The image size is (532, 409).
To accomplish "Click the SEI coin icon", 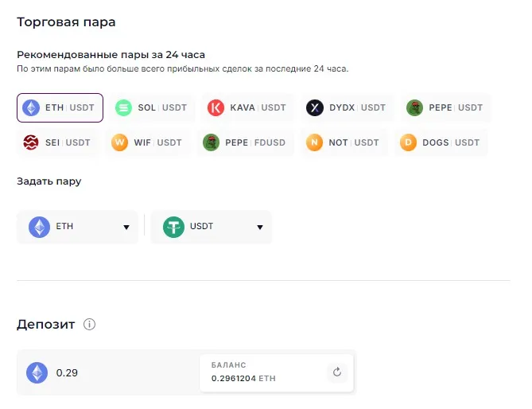I will 31,142.
